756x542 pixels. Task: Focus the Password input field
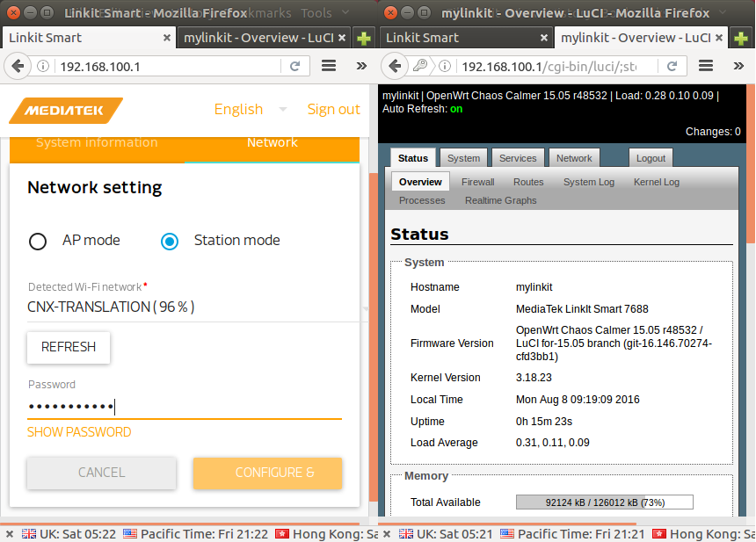(x=185, y=407)
